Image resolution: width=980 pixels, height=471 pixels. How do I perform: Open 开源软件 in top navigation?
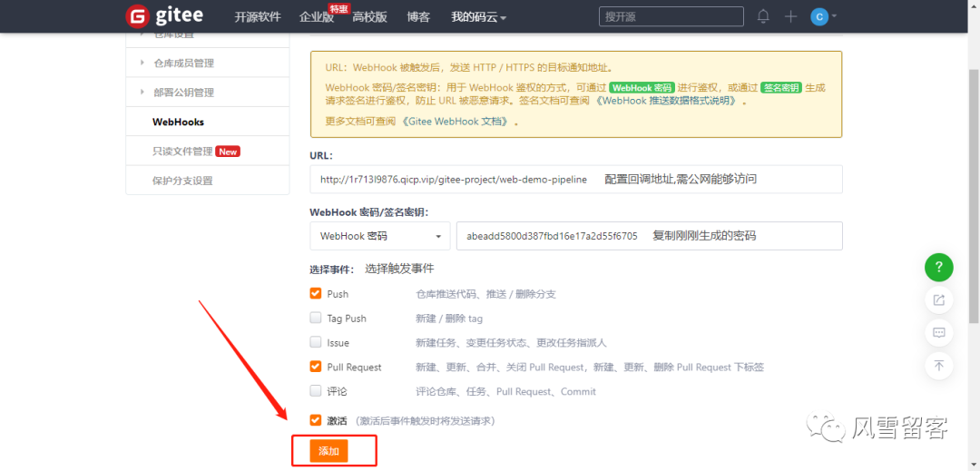coord(258,17)
